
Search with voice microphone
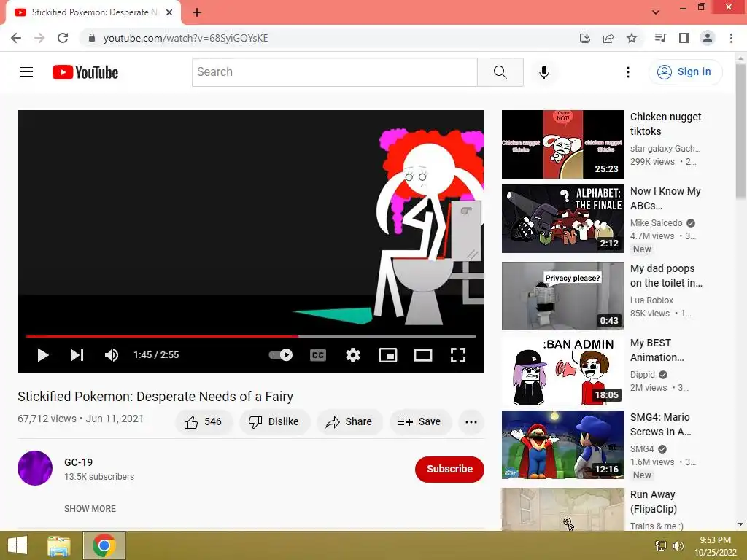(543, 72)
